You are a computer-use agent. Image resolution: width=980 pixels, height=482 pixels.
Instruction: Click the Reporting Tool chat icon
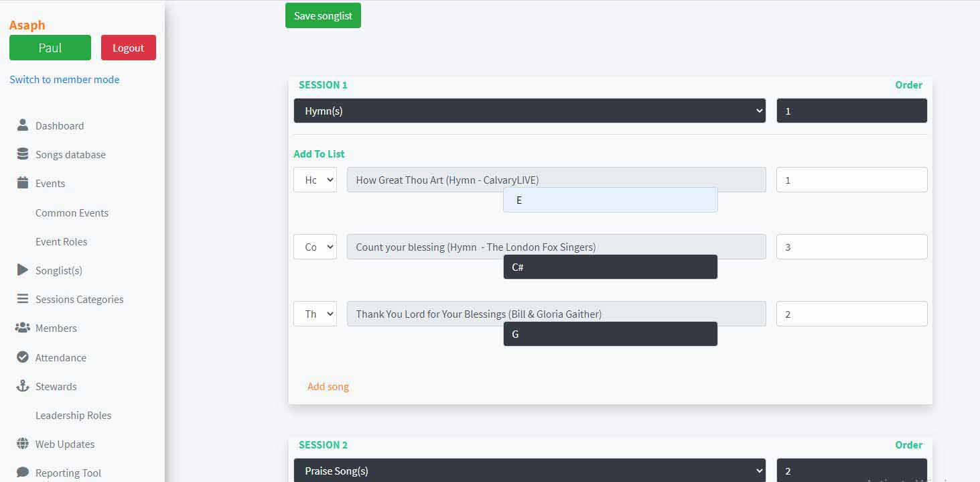(23, 473)
